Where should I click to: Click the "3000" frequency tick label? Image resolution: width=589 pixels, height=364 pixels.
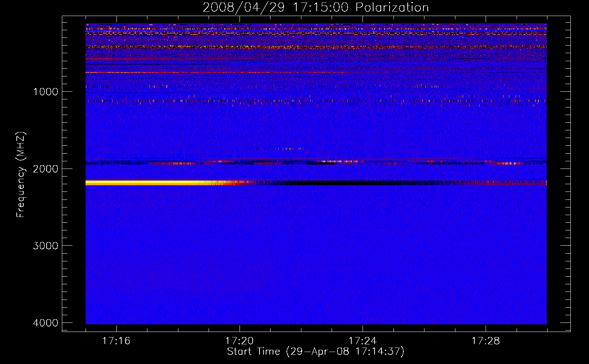(x=46, y=246)
